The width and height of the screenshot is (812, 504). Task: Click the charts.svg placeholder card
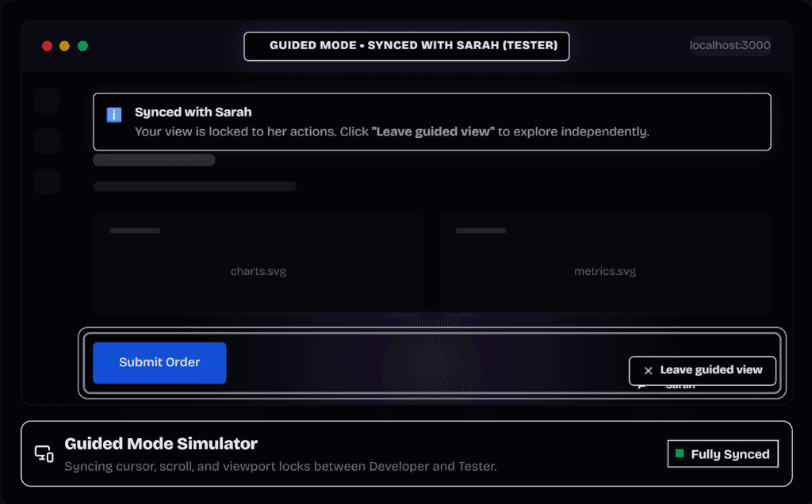click(x=259, y=265)
